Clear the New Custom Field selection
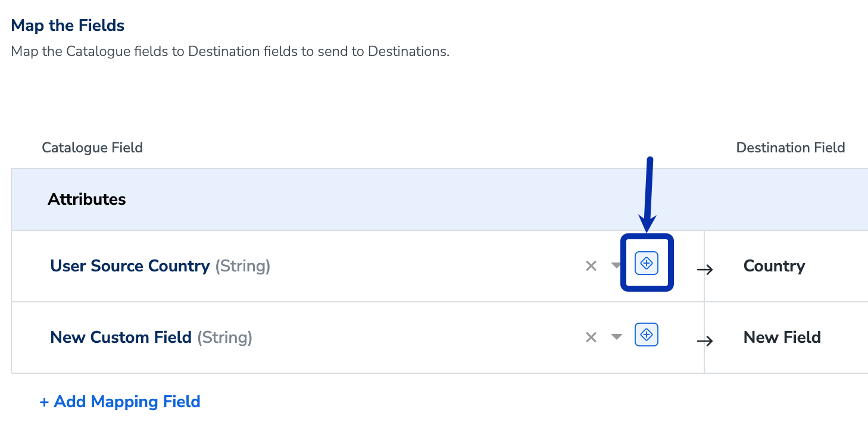 tap(591, 337)
